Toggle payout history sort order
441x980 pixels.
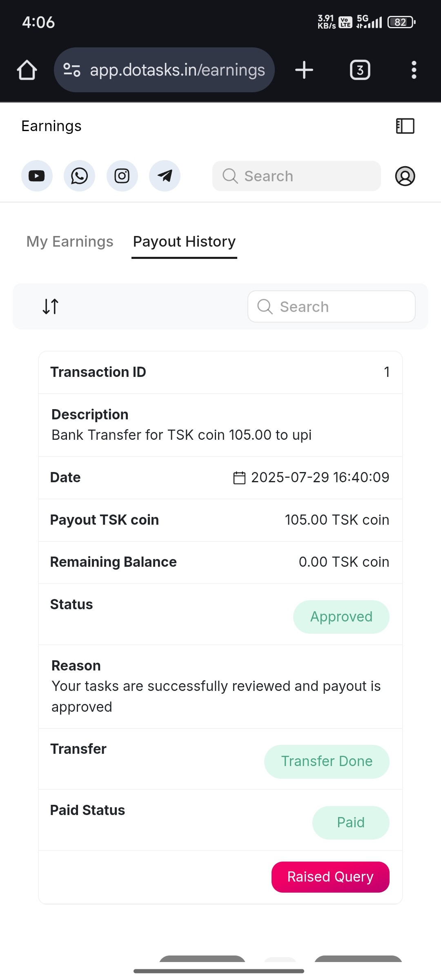51,306
